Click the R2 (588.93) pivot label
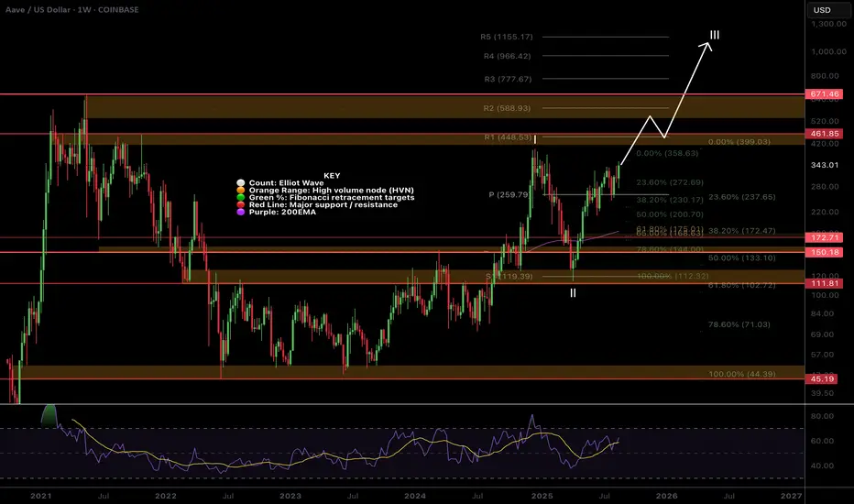This screenshot has height=504, width=854. pos(507,108)
